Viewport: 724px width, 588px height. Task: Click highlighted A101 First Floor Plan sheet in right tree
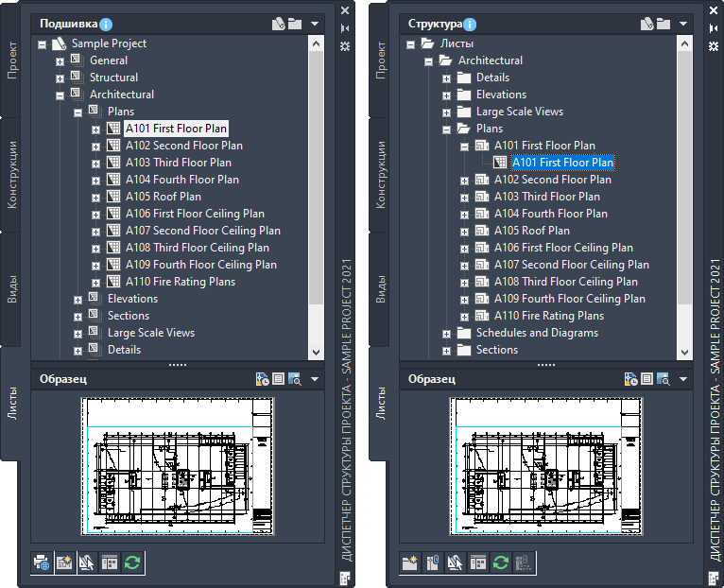coord(563,163)
